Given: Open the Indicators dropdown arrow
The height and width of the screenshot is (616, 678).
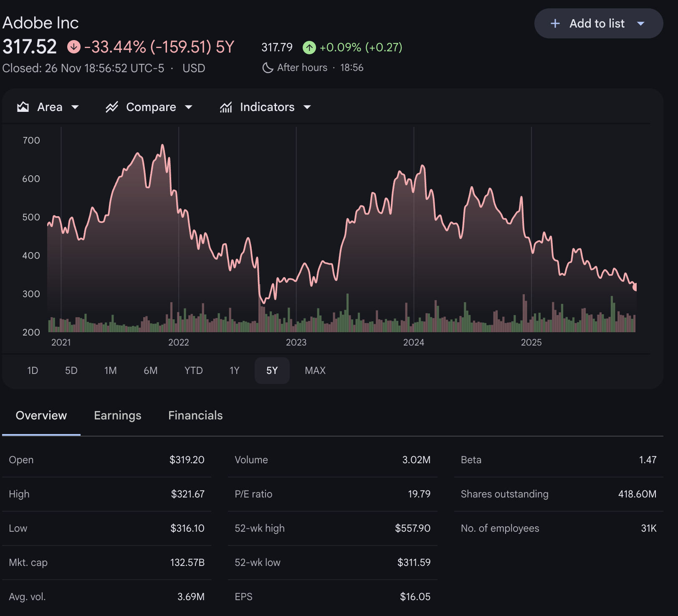Looking at the screenshot, I should [307, 107].
